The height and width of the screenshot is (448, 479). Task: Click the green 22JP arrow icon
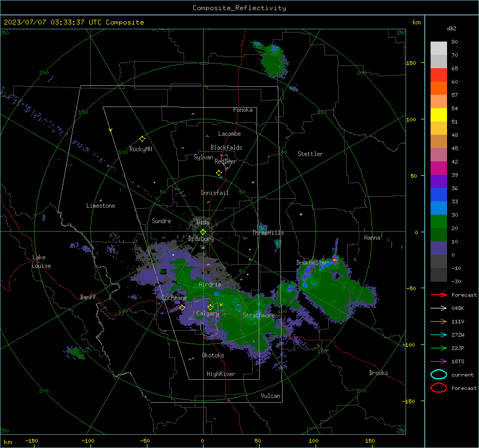[439, 348]
